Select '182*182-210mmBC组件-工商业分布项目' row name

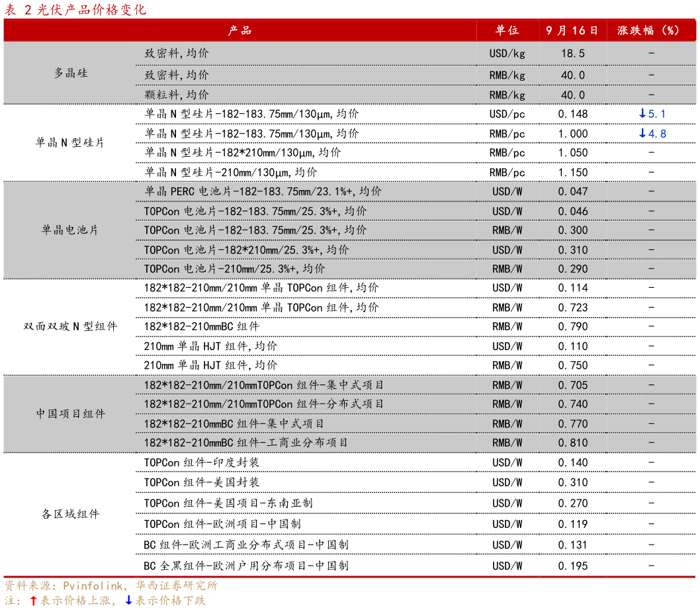(x=245, y=443)
